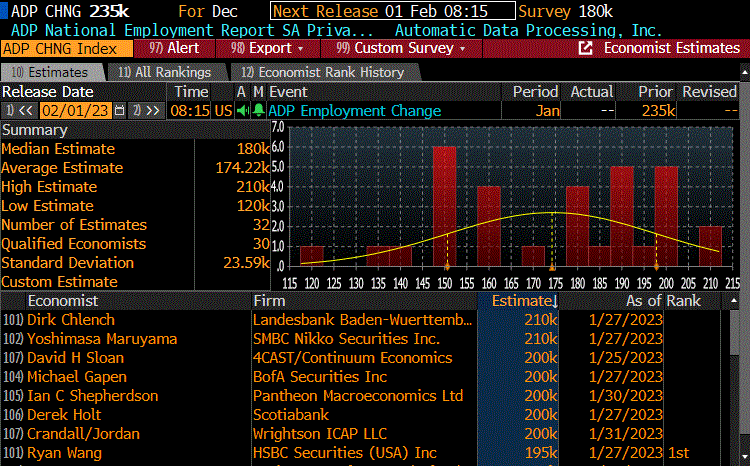Select the Crandall/Jordan row

coord(361,434)
